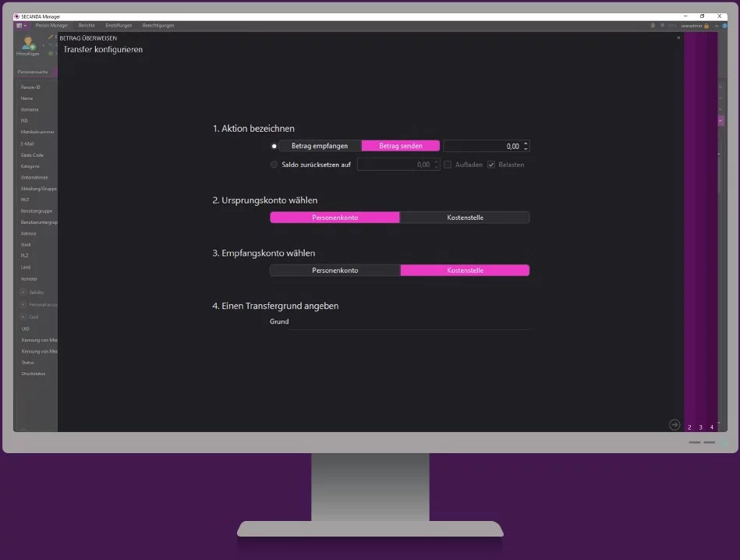Expand the Personal account section
Screen dimensions: 740x560
point(23,304)
